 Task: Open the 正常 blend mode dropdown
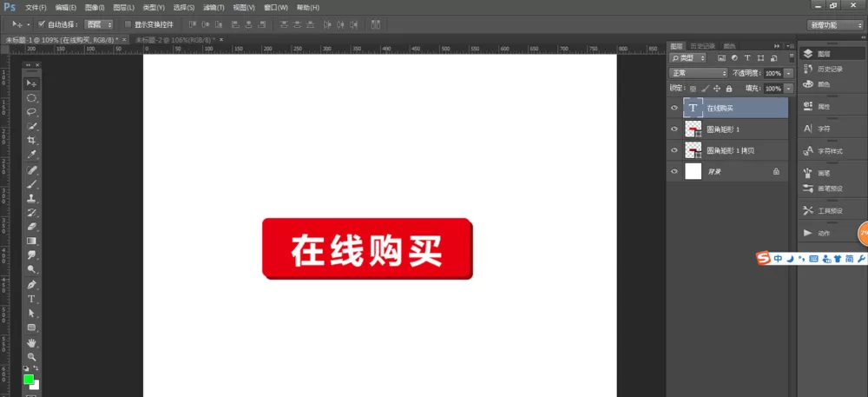coord(699,73)
